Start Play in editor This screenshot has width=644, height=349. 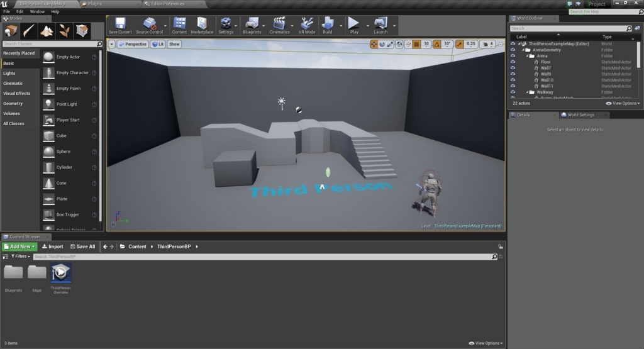coord(354,25)
